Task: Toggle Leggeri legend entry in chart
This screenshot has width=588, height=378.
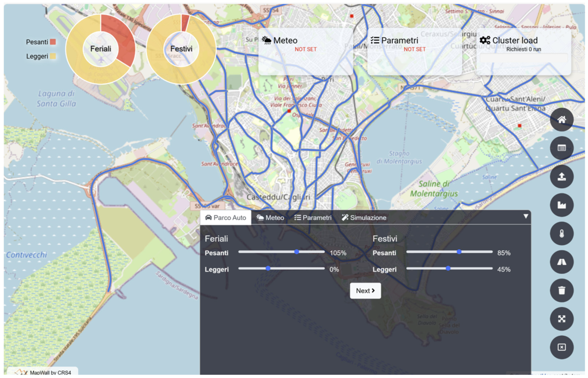Action: [41, 56]
